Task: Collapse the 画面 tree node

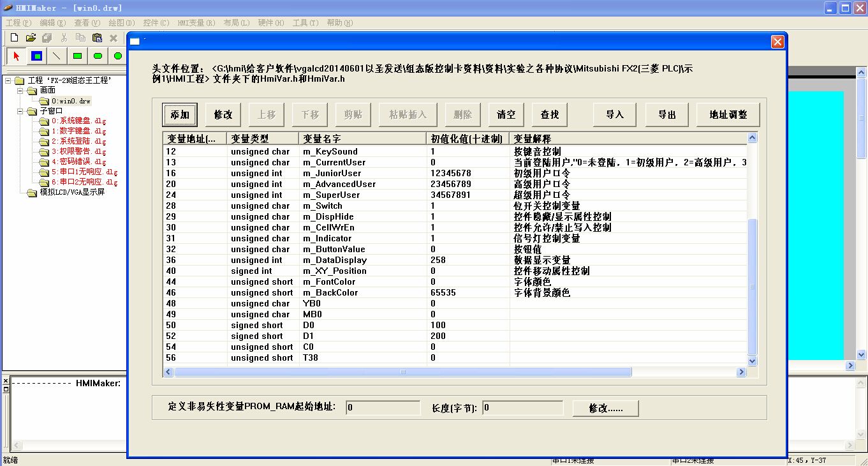Action: coord(19,91)
